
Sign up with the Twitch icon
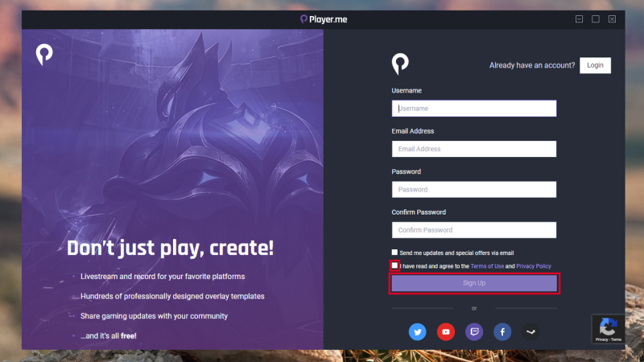click(x=474, y=331)
